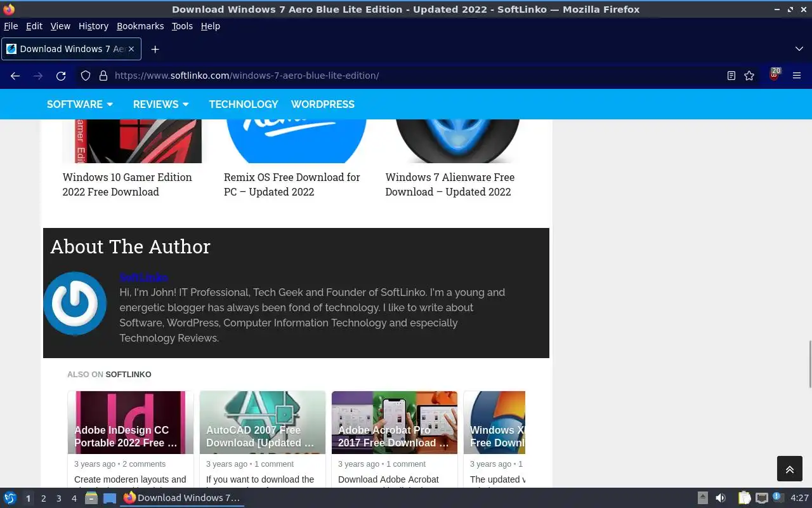Open the file manager in the taskbar

[x=91, y=498]
